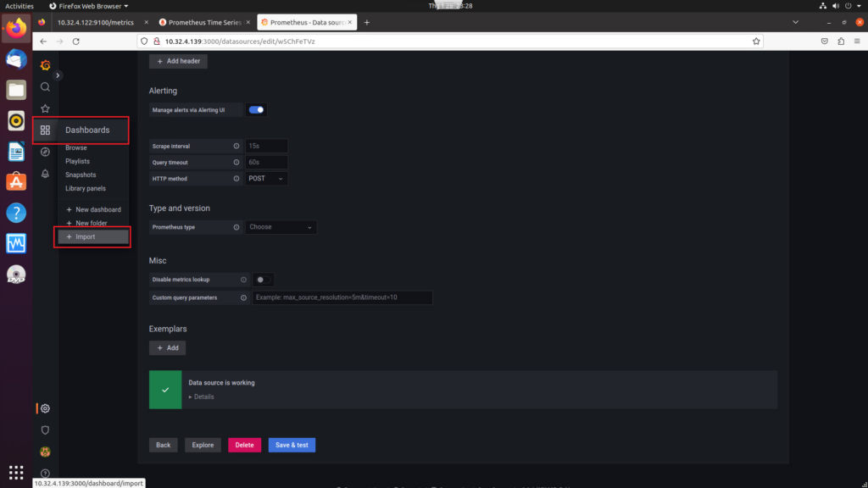Open Grafana home logo
Image resolution: width=868 pixels, height=488 pixels.
tap(46, 65)
